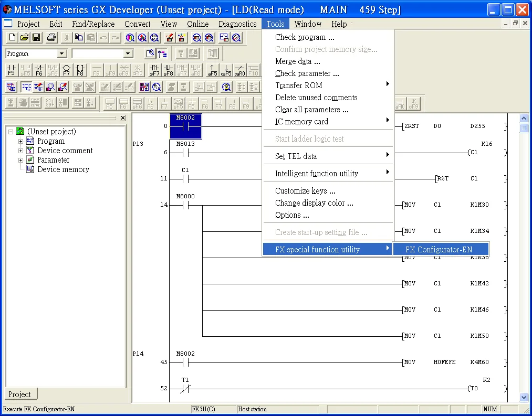532x416 pixels.
Task: Open the Diagnostics menu
Action: tap(237, 24)
